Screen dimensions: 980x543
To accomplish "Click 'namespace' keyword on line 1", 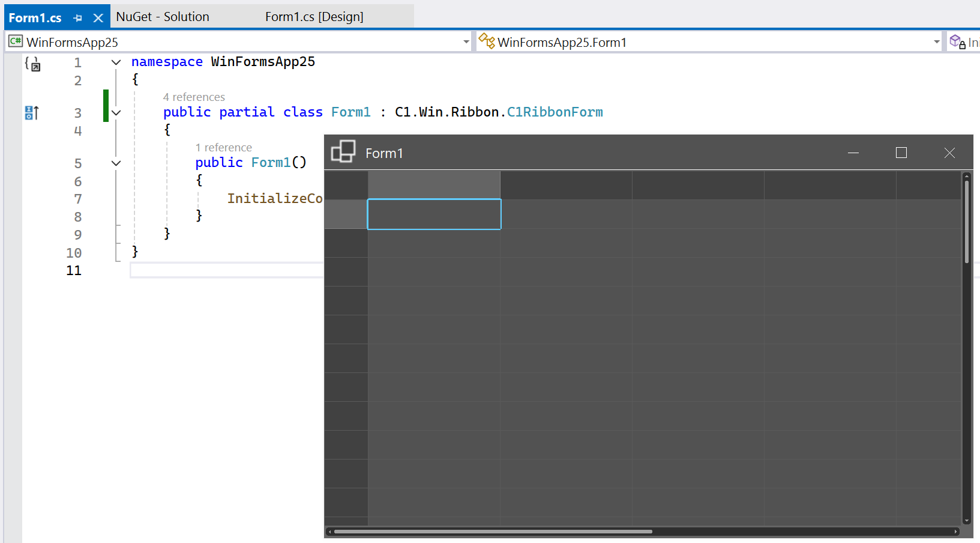I will pos(167,62).
